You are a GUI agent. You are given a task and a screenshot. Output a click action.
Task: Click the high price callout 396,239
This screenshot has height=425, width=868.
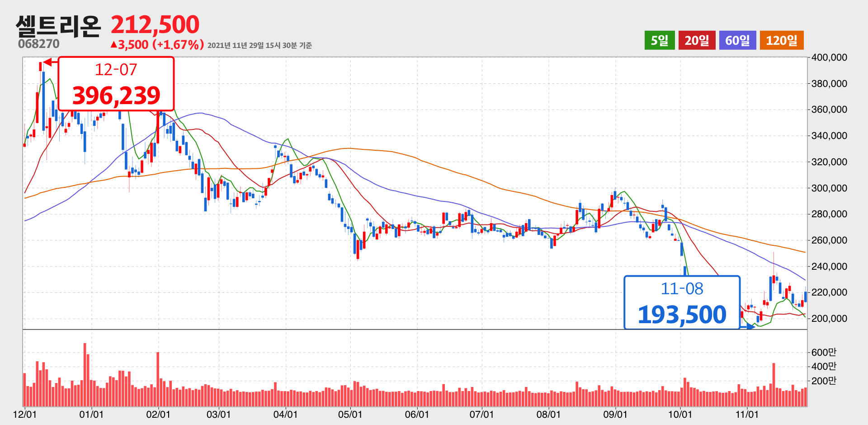pos(116,84)
